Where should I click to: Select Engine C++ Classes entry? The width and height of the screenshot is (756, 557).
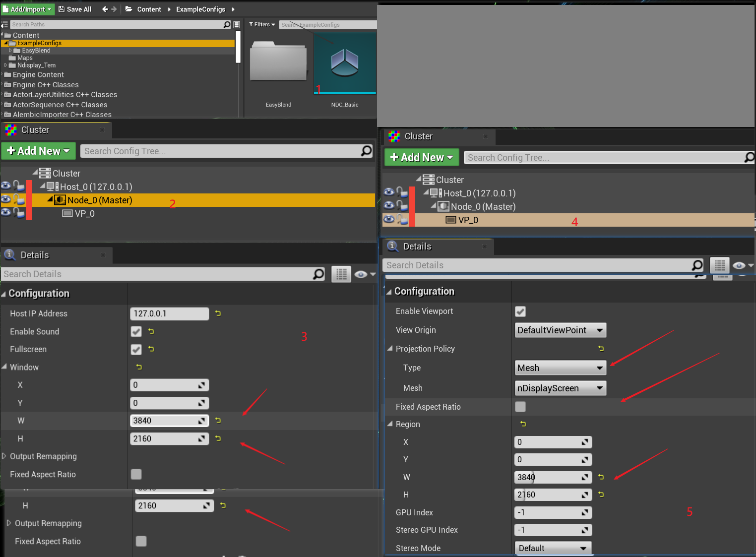point(46,85)
